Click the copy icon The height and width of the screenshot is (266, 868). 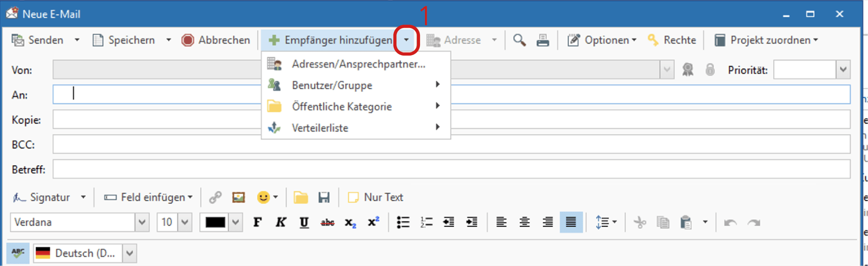point(663,222)
